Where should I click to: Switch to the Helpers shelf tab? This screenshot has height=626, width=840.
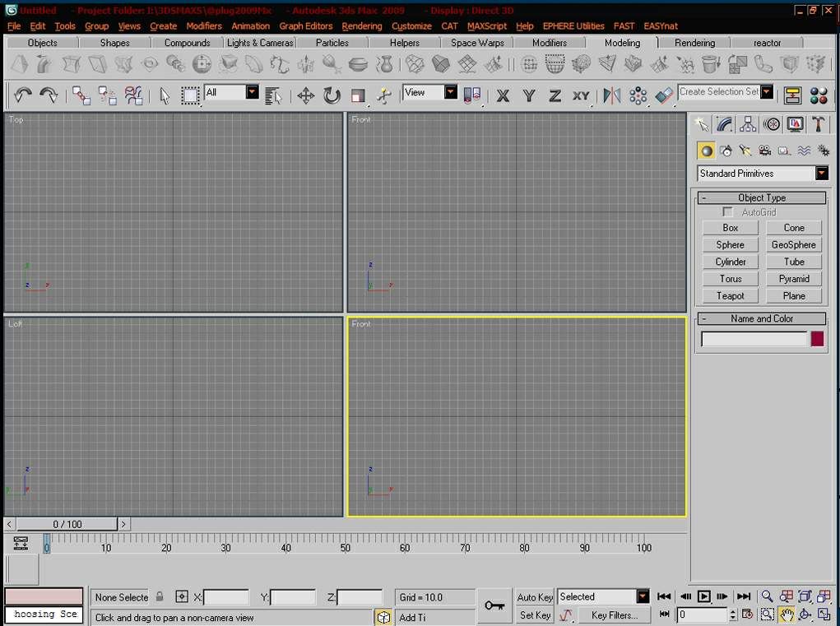[x=405, y=43]
